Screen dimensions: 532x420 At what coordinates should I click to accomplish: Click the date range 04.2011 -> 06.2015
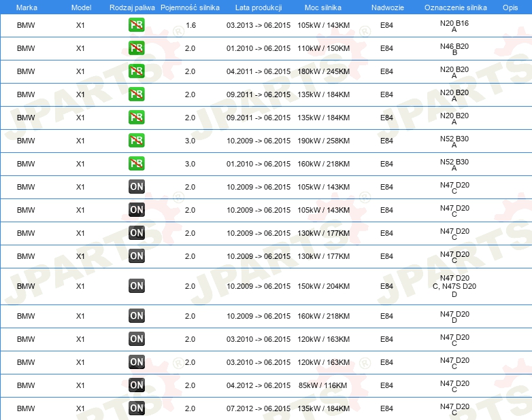point(259,71)
